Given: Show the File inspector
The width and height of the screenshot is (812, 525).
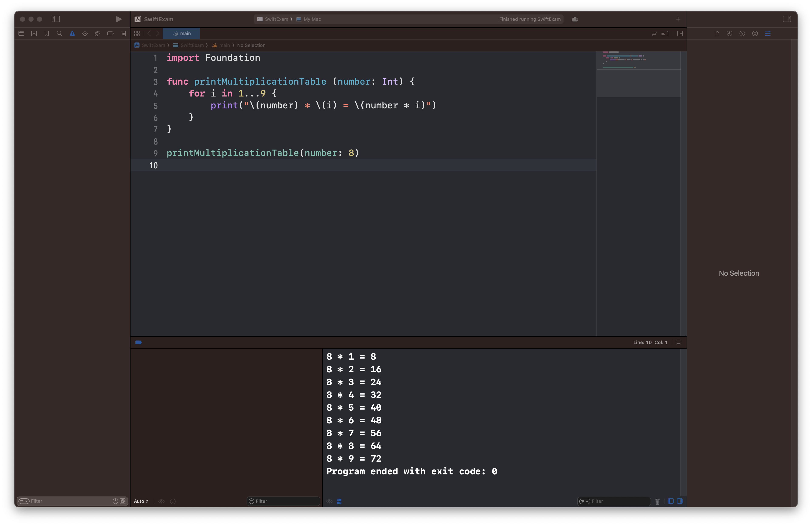Looking at the screenshot, I should (x=717, y=33).
